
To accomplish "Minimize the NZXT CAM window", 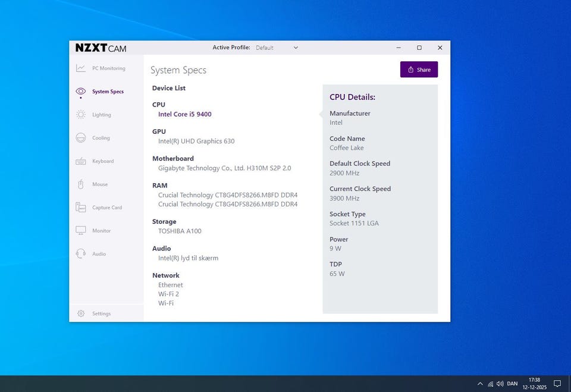I will point(399,48).
